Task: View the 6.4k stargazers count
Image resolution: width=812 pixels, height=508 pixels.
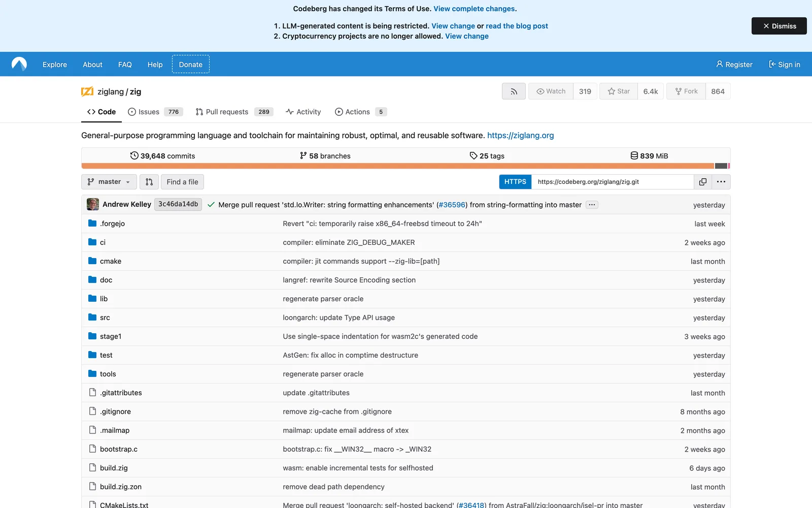Action: [651, 91]
